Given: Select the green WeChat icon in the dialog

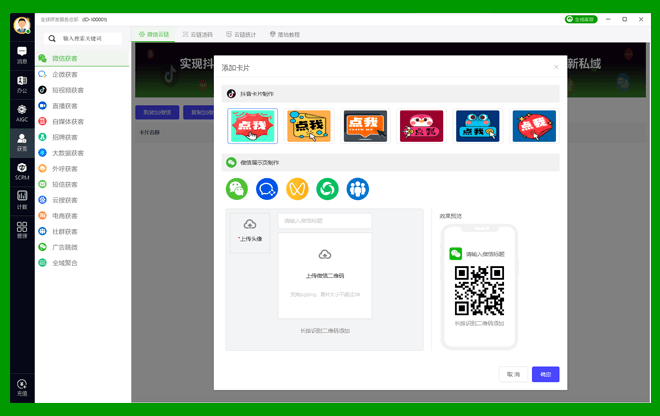Looking at the screenshot, I should pyautogui.click(x=237, y=188).
